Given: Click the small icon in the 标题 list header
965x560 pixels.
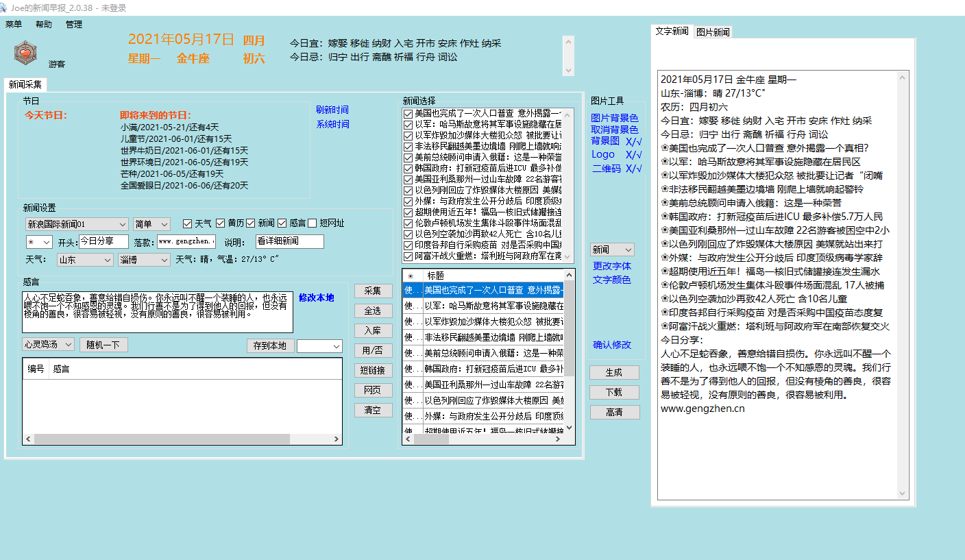Looking at the screenshot, I should pos(411,276).
